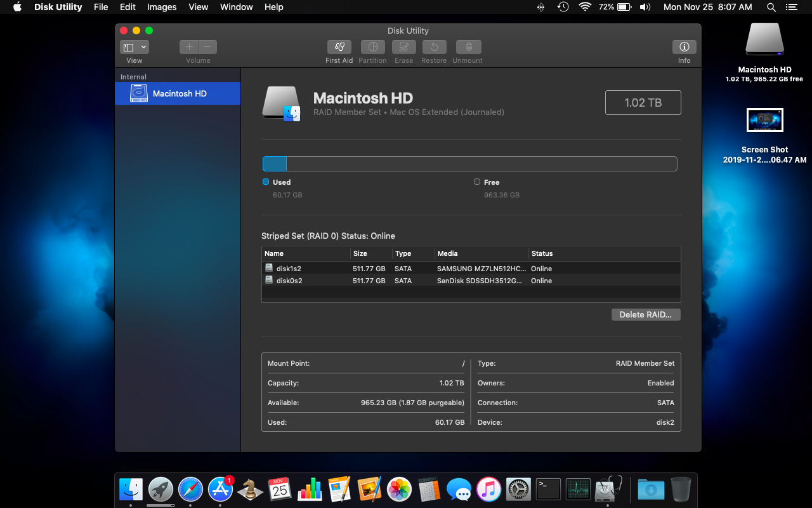Open the Edit menu

pyautogui.click(x=128, y=7)
